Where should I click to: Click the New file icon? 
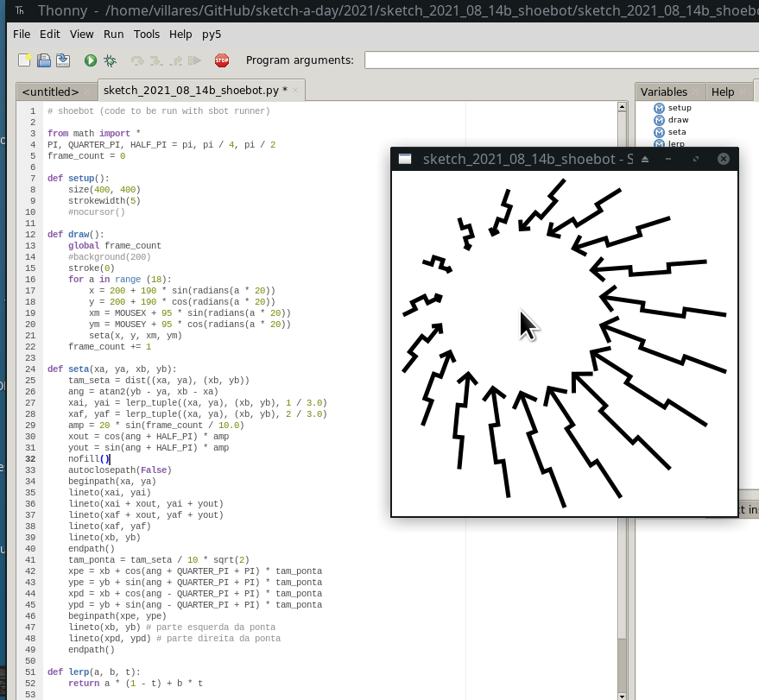coord(25,60)
